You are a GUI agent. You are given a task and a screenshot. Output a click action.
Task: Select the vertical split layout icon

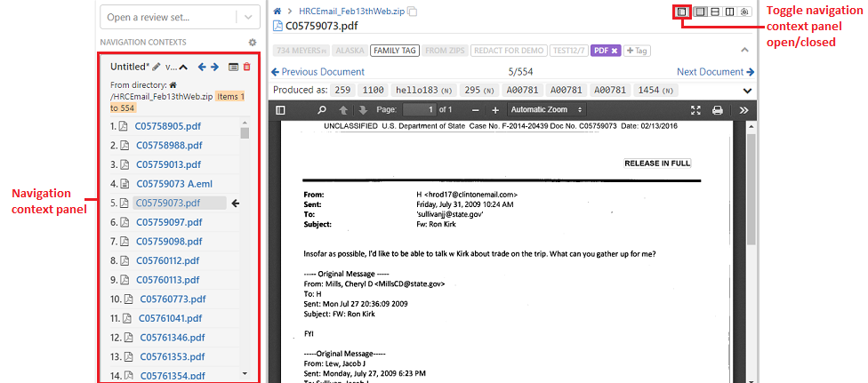coord(729,11)
